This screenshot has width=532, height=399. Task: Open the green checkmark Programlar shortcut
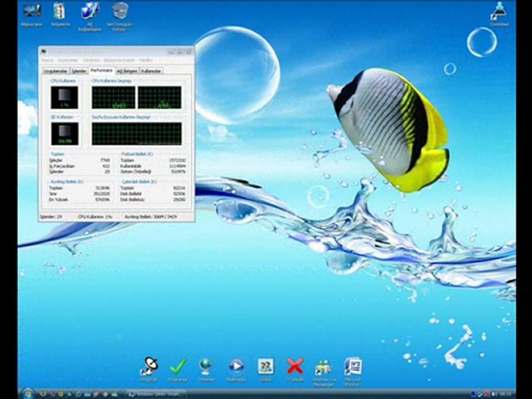pos(178,370)
